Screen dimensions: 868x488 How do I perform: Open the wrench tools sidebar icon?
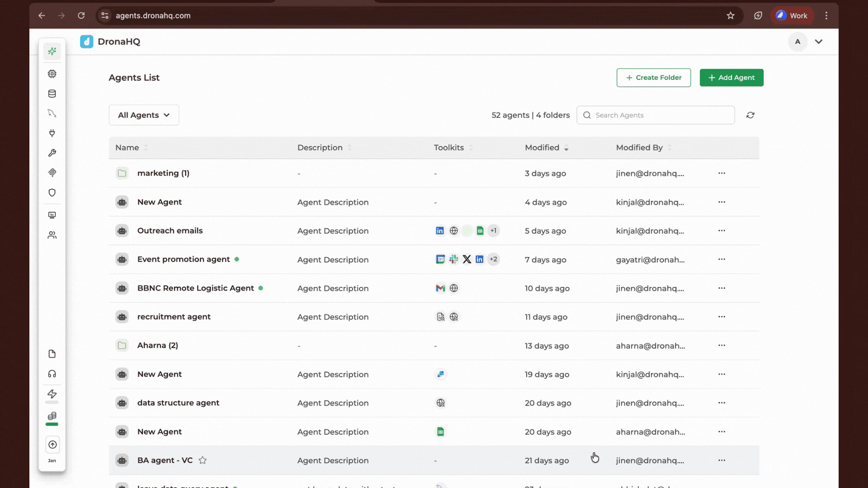[52, 153]
